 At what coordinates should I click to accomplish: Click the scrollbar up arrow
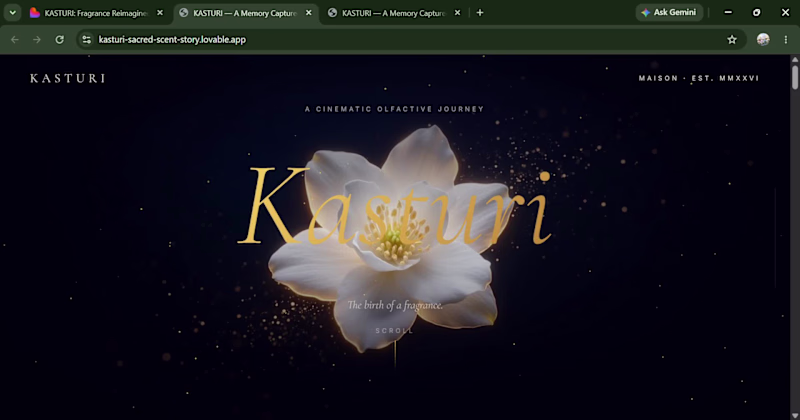click(795, 59)
